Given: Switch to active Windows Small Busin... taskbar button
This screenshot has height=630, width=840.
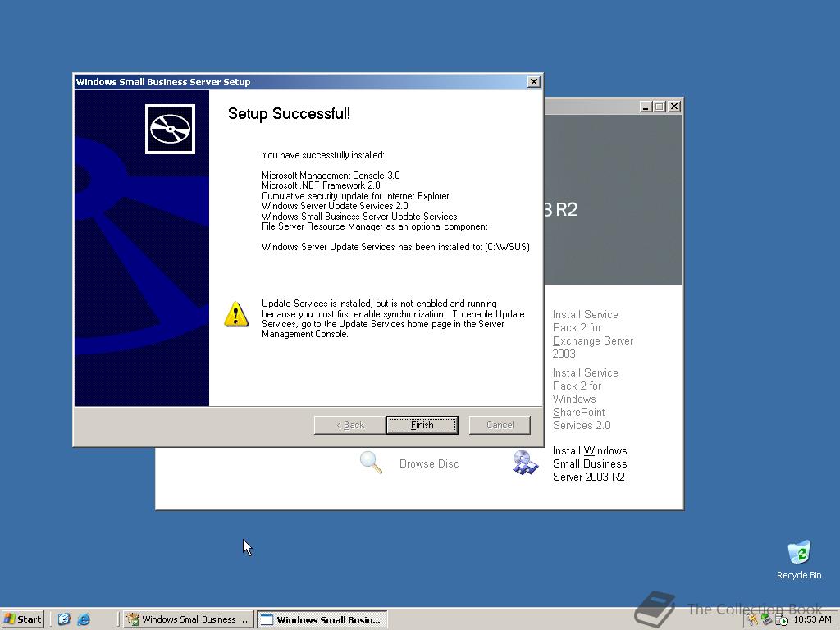Looking at the screenshot, I should pos(322,620).
